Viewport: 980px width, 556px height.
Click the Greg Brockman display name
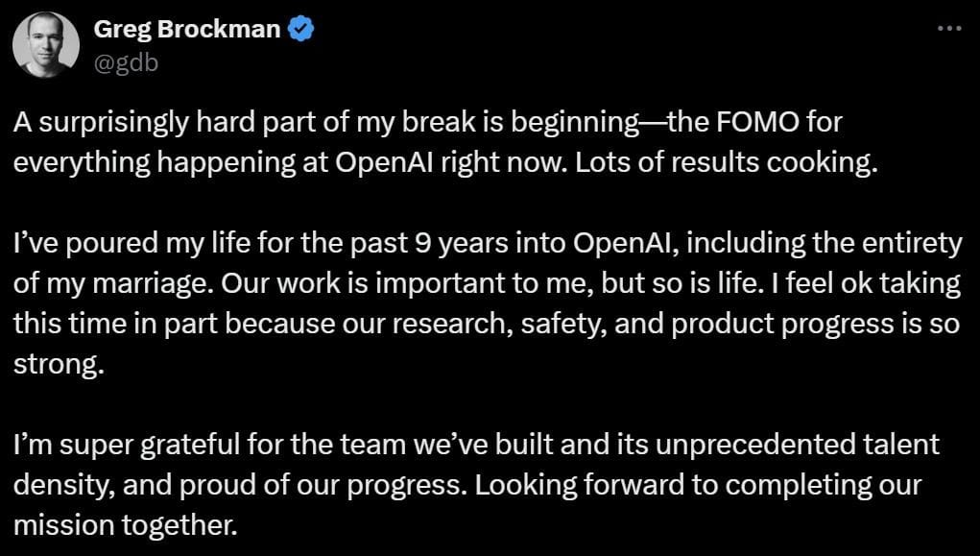point(187,29)
